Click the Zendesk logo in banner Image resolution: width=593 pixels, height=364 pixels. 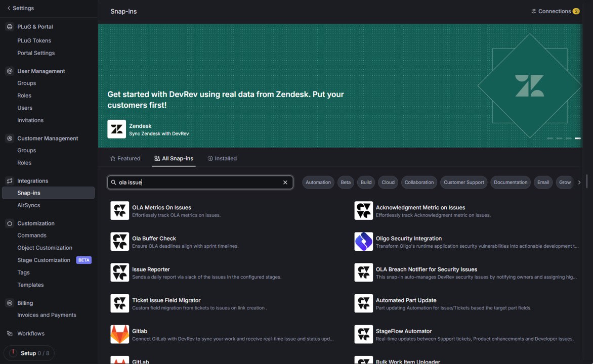[x=117, y=129]
